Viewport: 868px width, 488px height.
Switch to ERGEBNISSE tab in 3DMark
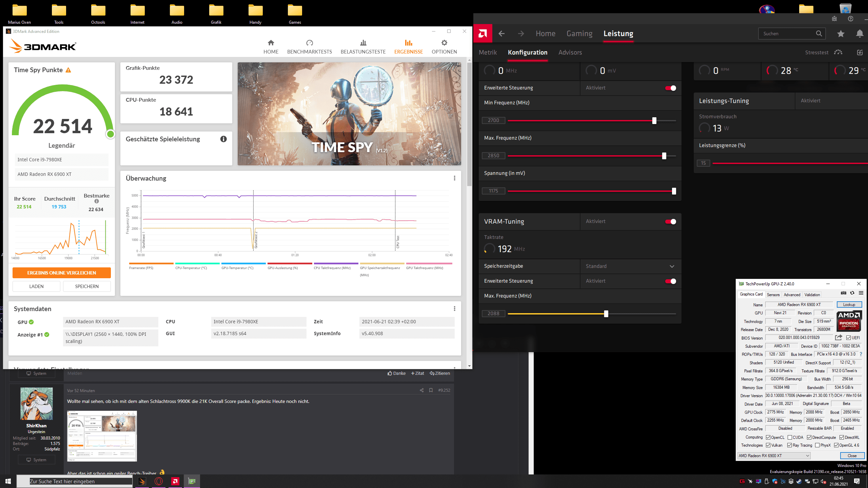tap(408, 47)
